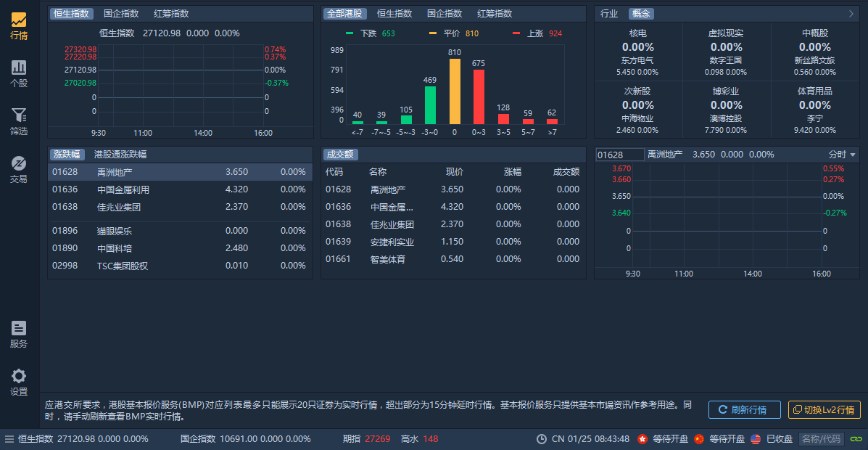Select the TSC集团股权 row

point(180,266)
